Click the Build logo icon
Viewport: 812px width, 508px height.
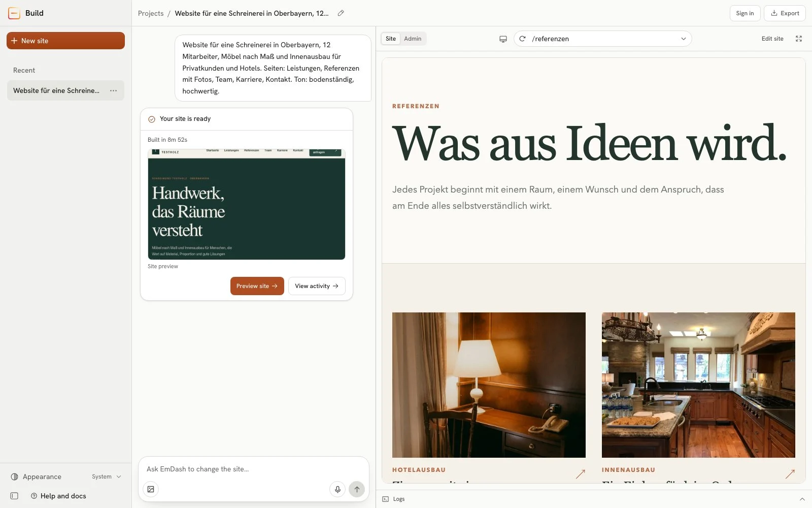point(14,13)
